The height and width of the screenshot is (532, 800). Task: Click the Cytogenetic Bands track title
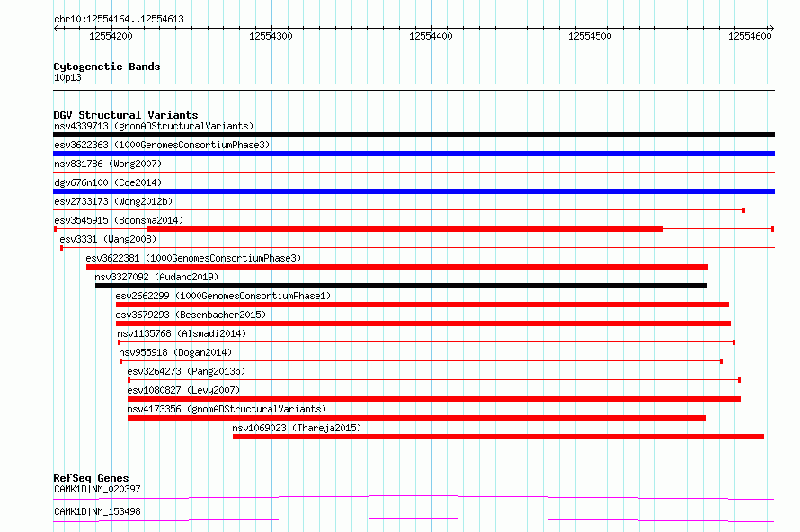click(107, 66)
